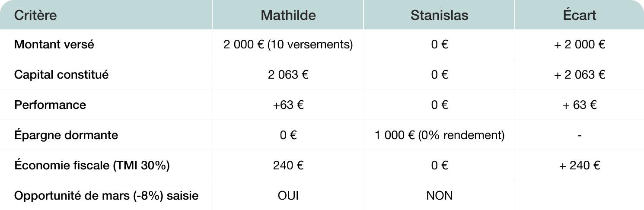Select the Épargne dormante row label
Screen dimensions: 644x210
click(x=66, y=135)
